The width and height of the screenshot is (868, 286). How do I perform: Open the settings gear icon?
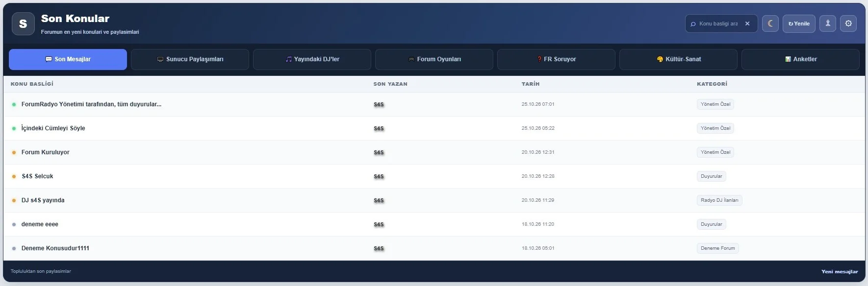(x=848, y=24)
